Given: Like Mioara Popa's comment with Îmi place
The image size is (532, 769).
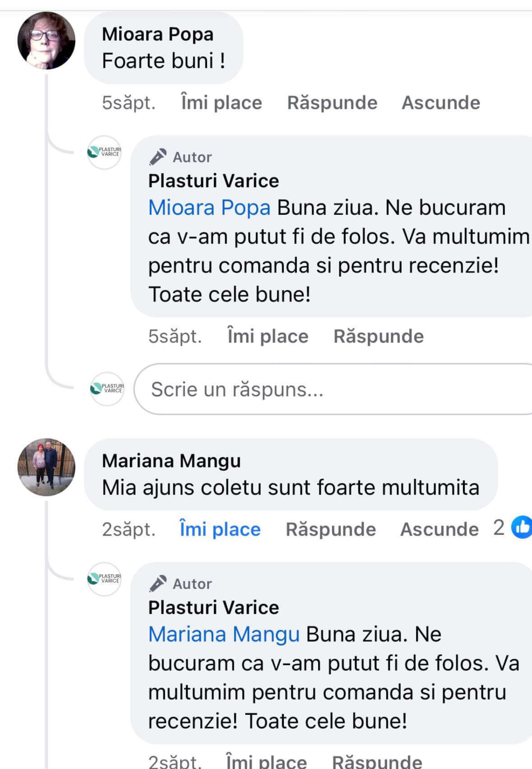Looking at the screenshot, I should [x=221, y=102].
